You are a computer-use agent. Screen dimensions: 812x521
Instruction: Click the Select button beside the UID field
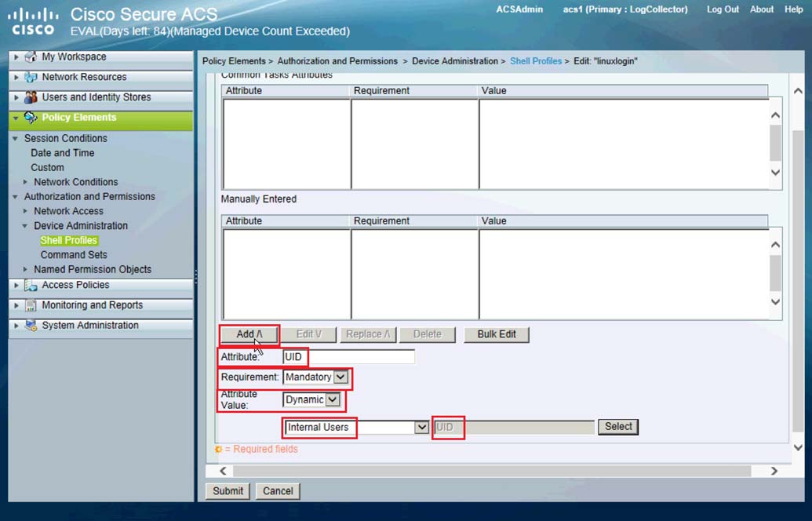617,427
